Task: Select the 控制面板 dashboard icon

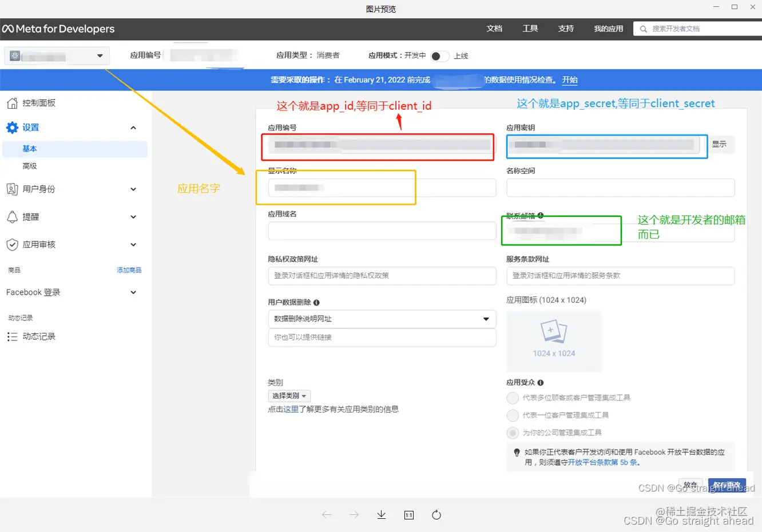Action: tap(13, 102)
